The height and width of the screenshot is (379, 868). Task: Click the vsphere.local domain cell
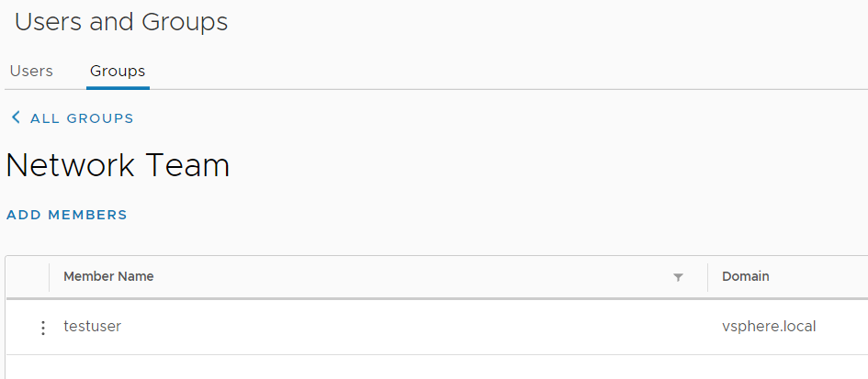coord(769,326)
